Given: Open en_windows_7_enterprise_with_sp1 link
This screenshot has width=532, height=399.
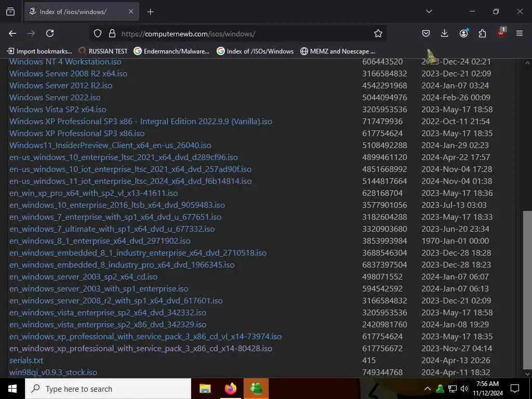Looking at the screenshot, I should [115, 217].
